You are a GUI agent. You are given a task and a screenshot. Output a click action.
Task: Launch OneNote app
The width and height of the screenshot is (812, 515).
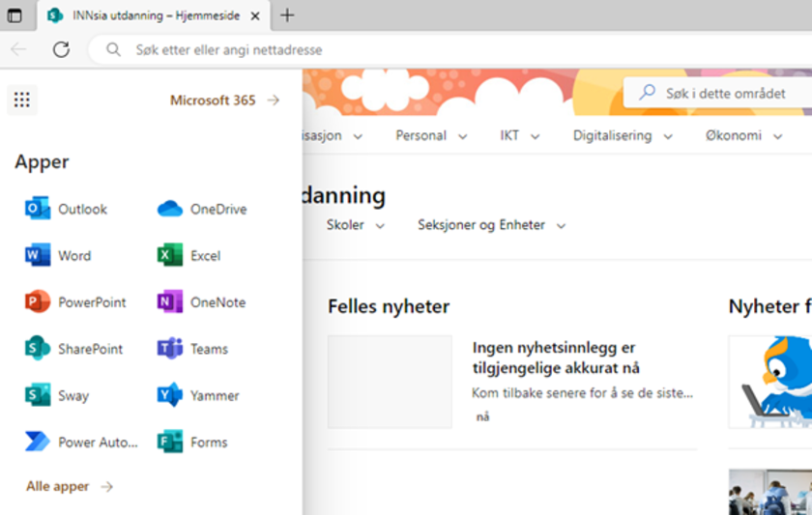201,301
